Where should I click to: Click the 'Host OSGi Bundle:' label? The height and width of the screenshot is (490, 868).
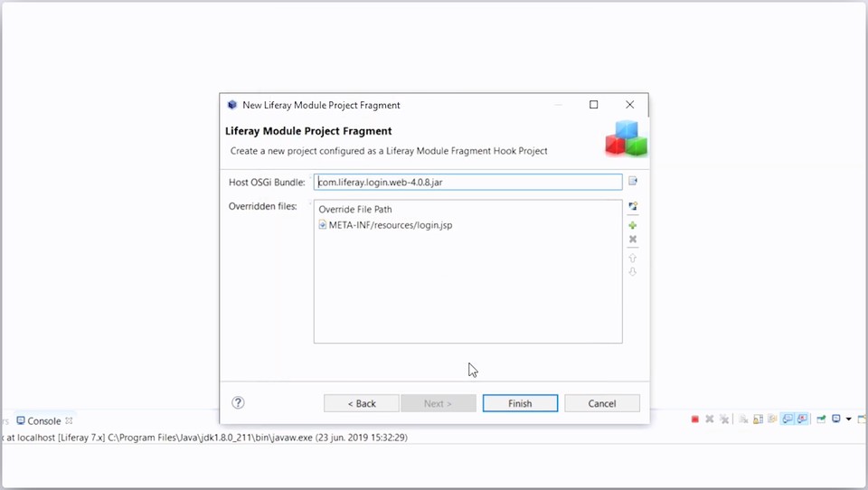[x=267, y=182]
